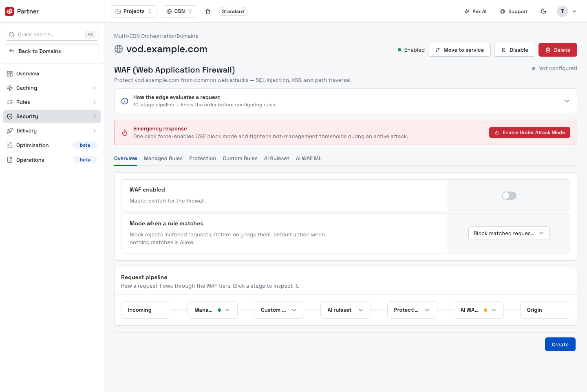Click the Delivery rocket icon
This screenshot has height=392, width=587.
point(10,131)
